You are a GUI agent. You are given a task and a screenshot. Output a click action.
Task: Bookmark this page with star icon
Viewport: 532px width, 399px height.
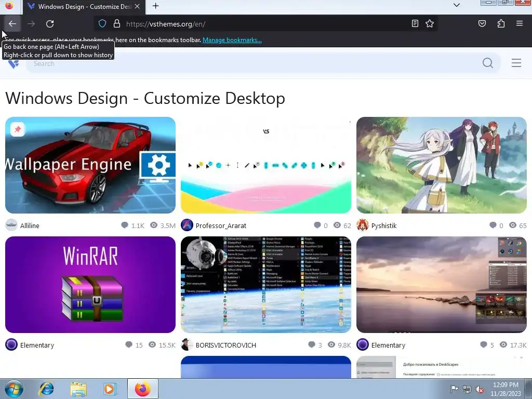pos(430,23)
